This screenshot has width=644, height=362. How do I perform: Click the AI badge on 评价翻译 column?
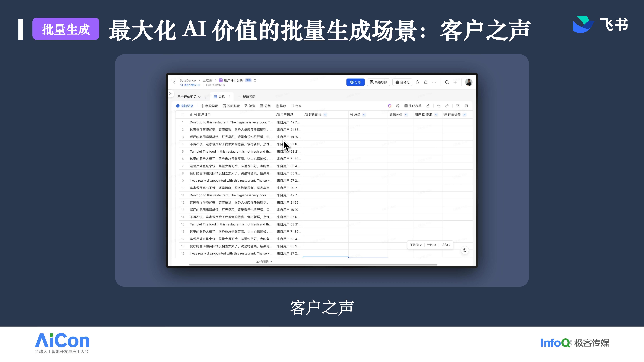(x=325, y=115)
